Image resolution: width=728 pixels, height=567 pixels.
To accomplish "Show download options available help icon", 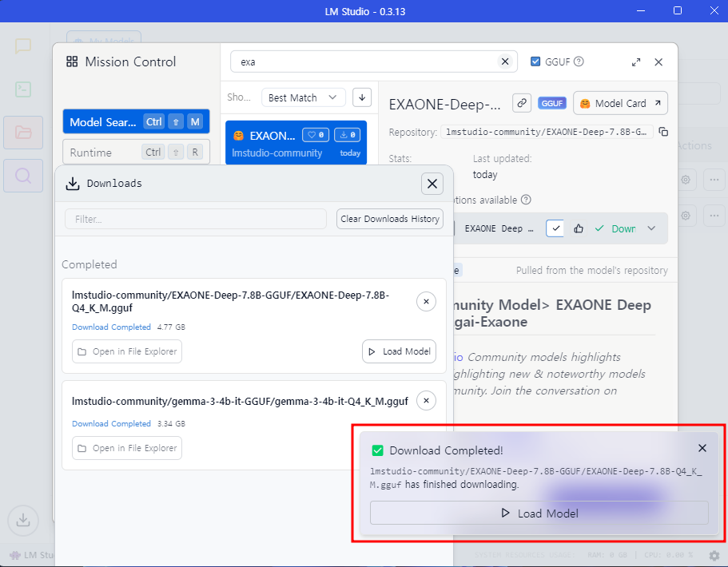I will coord(526,200).
